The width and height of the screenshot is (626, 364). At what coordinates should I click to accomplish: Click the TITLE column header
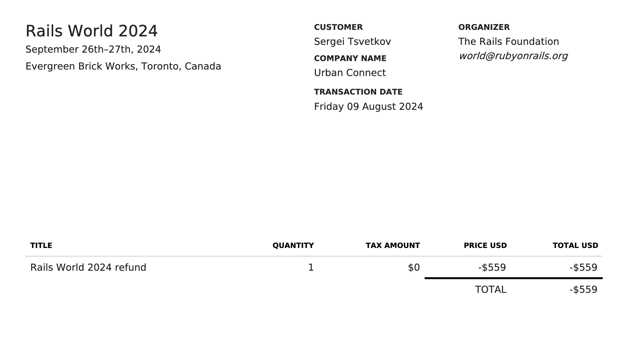point(41,246)
